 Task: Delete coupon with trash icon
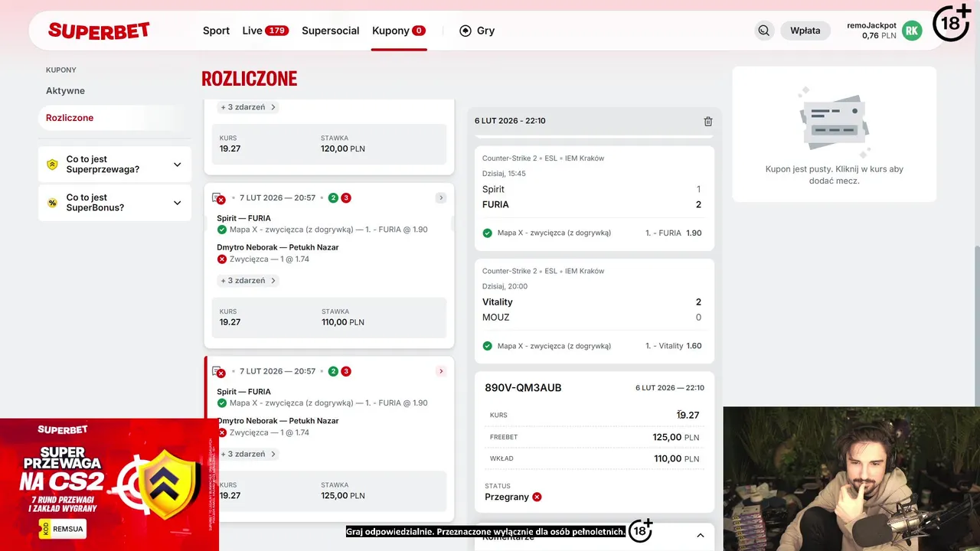coord(708,121)
